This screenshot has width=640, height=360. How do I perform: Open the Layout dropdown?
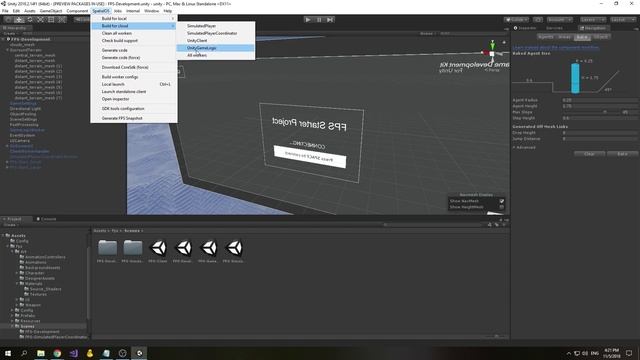coord(622,20)
